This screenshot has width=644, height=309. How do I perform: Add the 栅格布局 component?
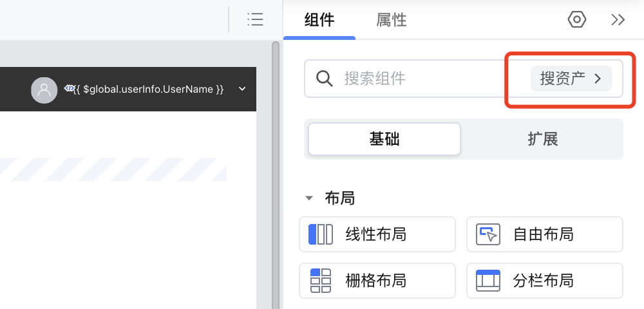(377, 281)
